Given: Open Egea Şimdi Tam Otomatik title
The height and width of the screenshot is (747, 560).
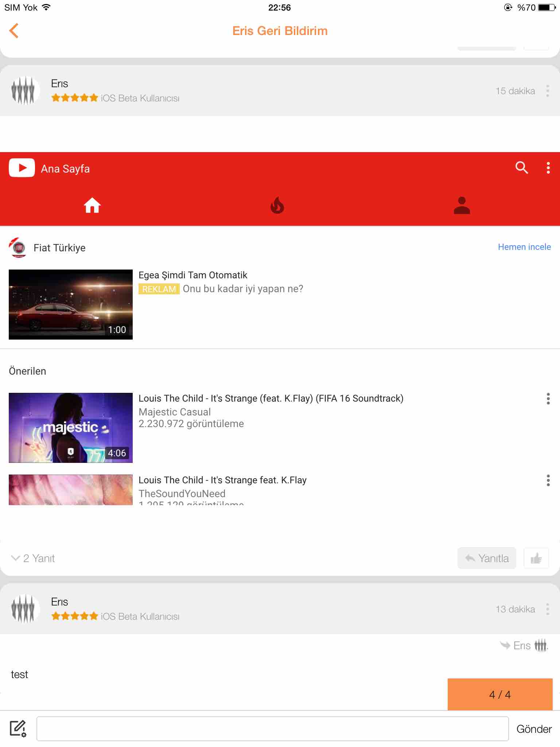Looking at the screenshot, I should (193, 275).
